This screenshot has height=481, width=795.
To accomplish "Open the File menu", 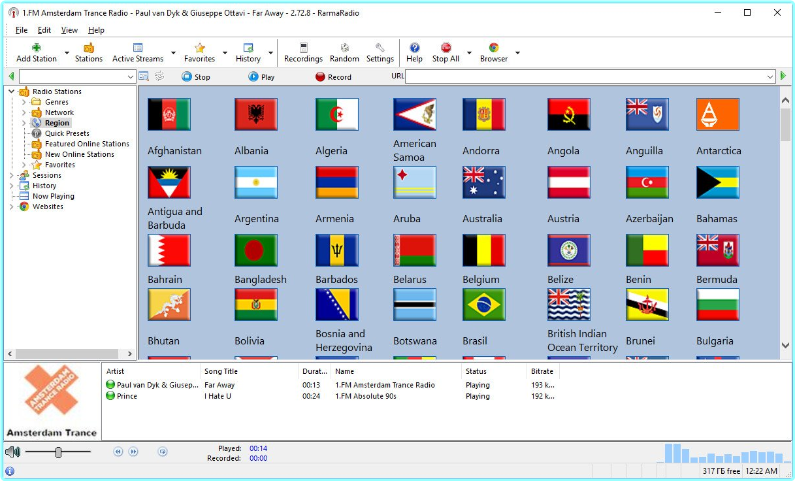I will pos(21,30).
